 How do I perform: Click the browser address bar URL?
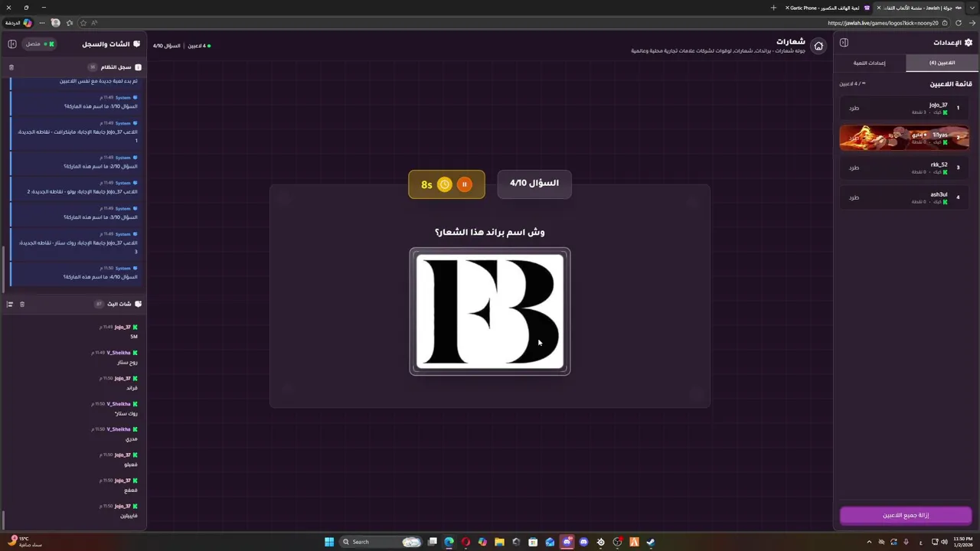883,23
